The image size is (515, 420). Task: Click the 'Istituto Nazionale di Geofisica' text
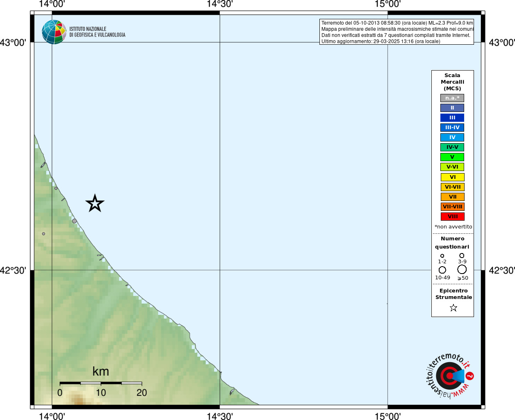tap(97, 32)
